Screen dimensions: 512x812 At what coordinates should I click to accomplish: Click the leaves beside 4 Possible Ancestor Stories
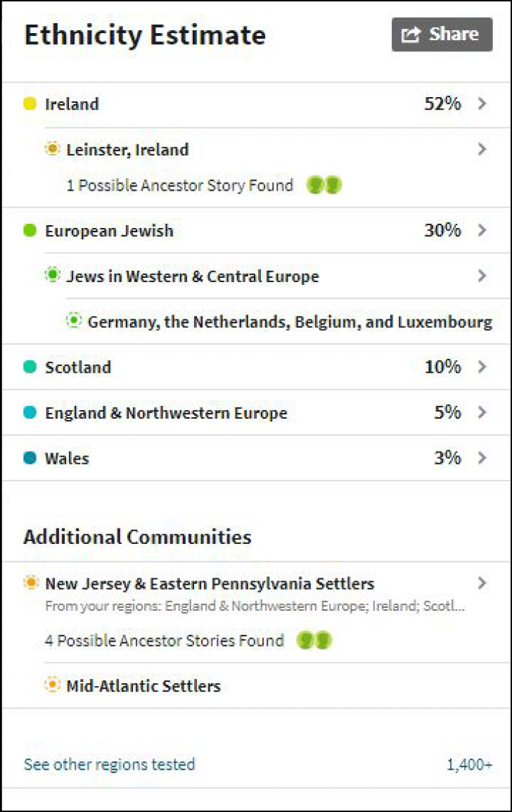pyautogui.click(x=314, y=640)
